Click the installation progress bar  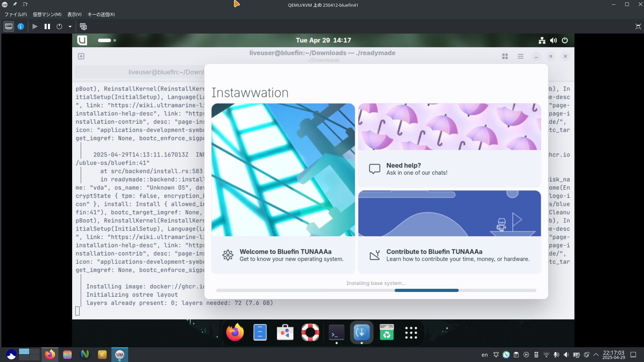tap(376, 290)
